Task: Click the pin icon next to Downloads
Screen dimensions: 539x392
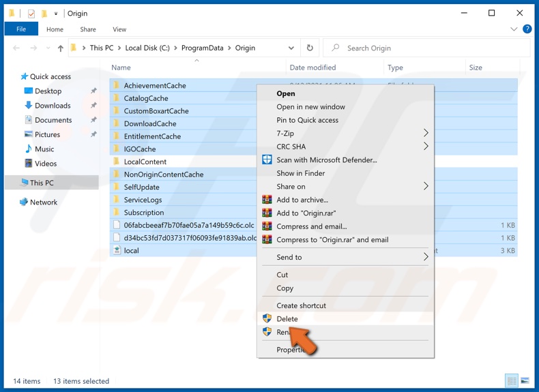Action: 93,105
